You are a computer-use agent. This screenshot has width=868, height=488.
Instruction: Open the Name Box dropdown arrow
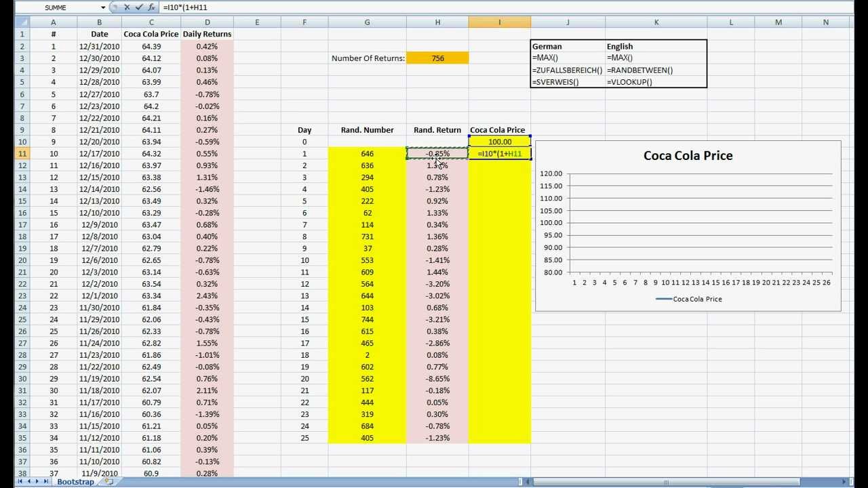103,7
